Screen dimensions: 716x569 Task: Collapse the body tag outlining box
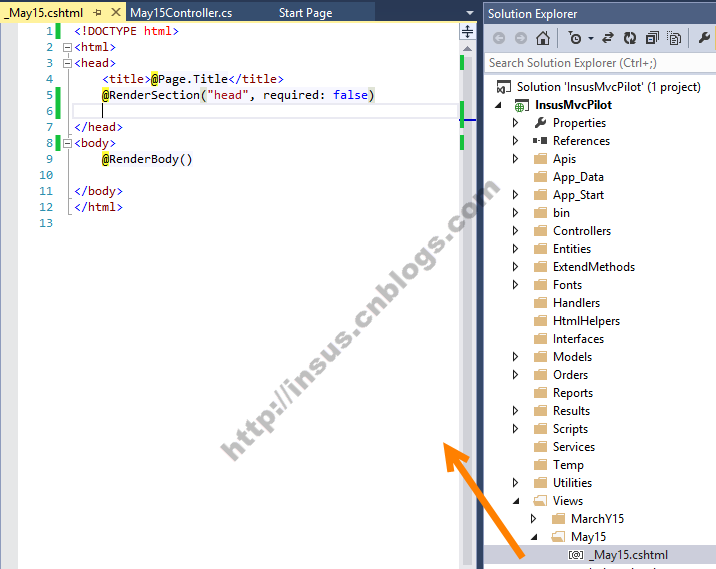tap(67, 143)
